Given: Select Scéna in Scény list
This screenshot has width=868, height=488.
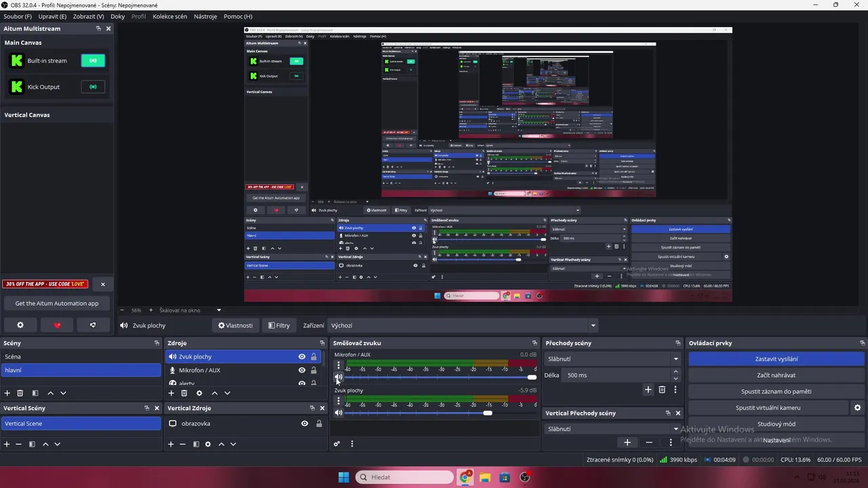Looking at the screenshot, I should [81, 357].
